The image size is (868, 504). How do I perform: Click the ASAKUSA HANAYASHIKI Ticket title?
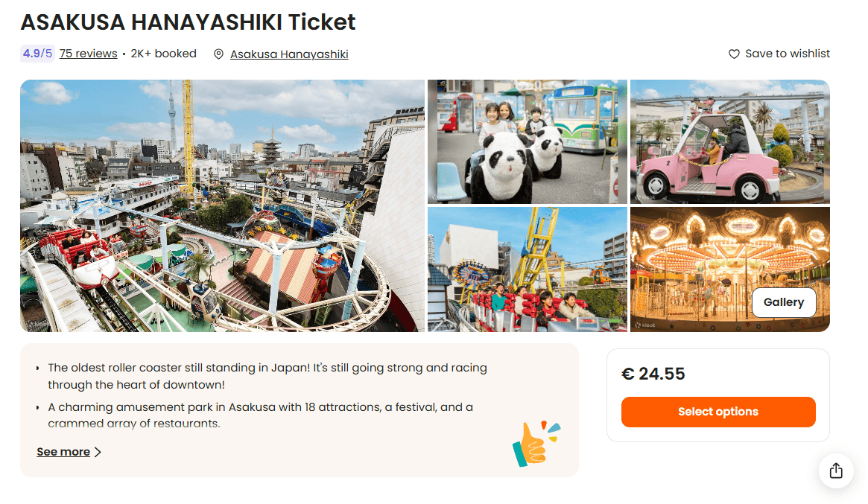[189, 22]
